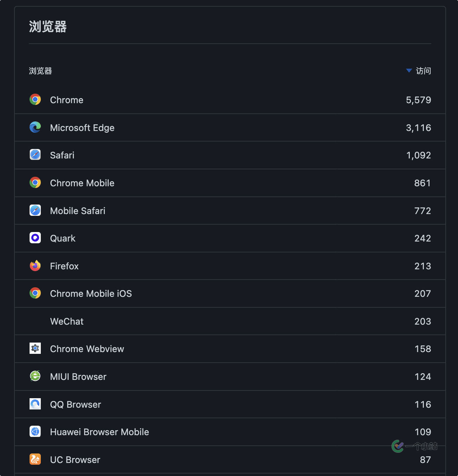Click the Microsoft Edge visit count 3,116
Screen dimensions: 458x476
pyautogui.click(x=418, y=128)
